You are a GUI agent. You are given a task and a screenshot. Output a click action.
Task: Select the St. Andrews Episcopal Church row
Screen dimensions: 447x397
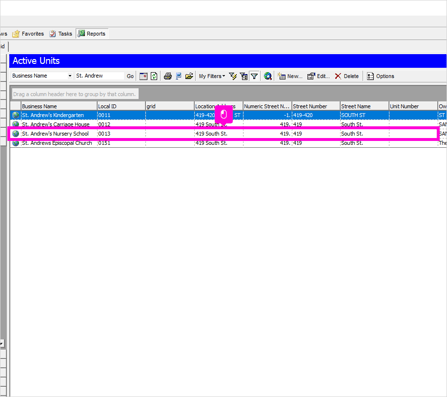[228, 143]
